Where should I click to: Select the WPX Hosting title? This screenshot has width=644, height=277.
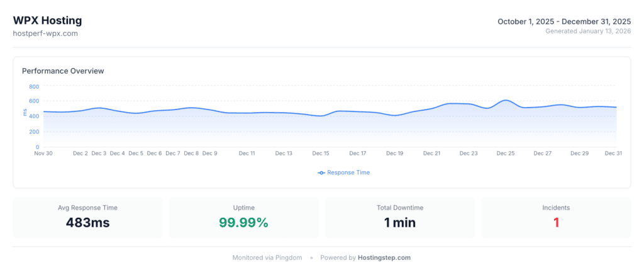pyautogui.click(x=47, y=21)
